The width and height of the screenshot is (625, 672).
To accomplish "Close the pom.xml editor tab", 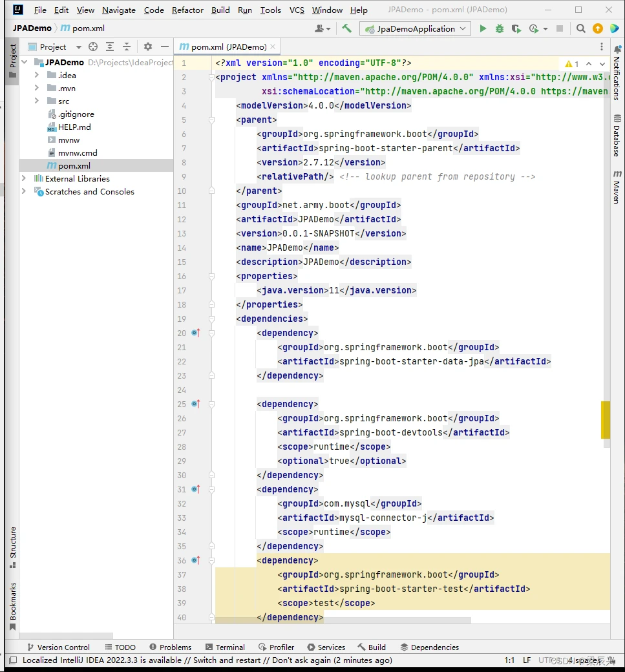I will click(273, 47).
